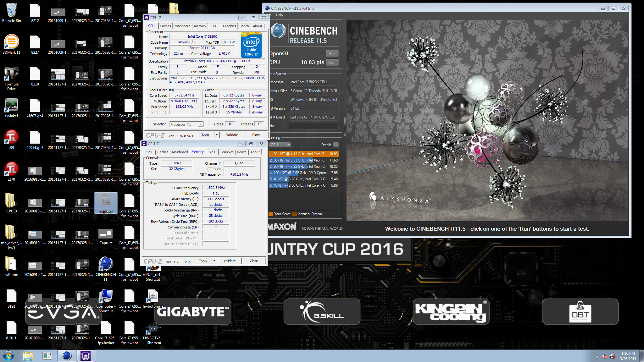Select the x99 desktop shortcut
This screenshot has width=644, height=362.
[x=11, y=140]
